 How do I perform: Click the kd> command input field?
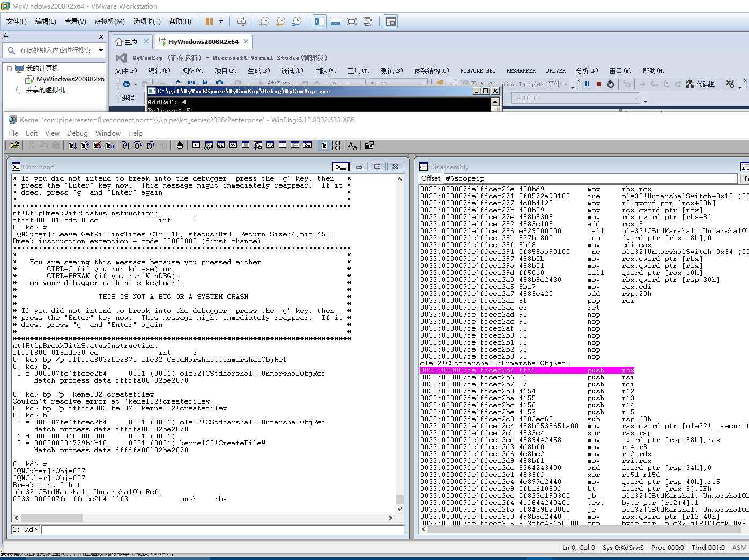click(223, 529)
